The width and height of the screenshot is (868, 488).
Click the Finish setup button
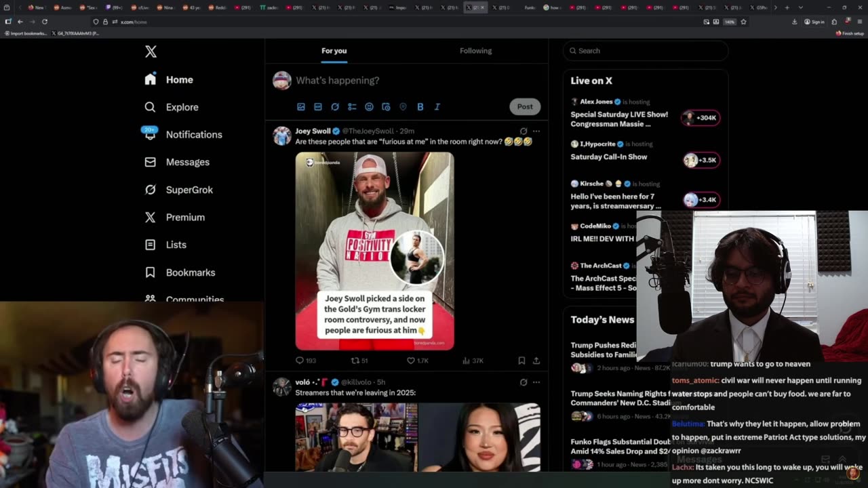(850, 33)
